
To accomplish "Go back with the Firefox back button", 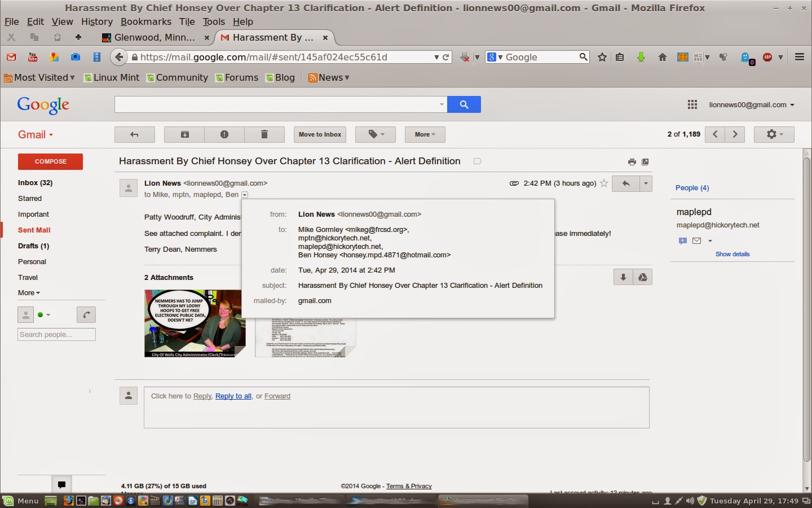I will [118, 57].
